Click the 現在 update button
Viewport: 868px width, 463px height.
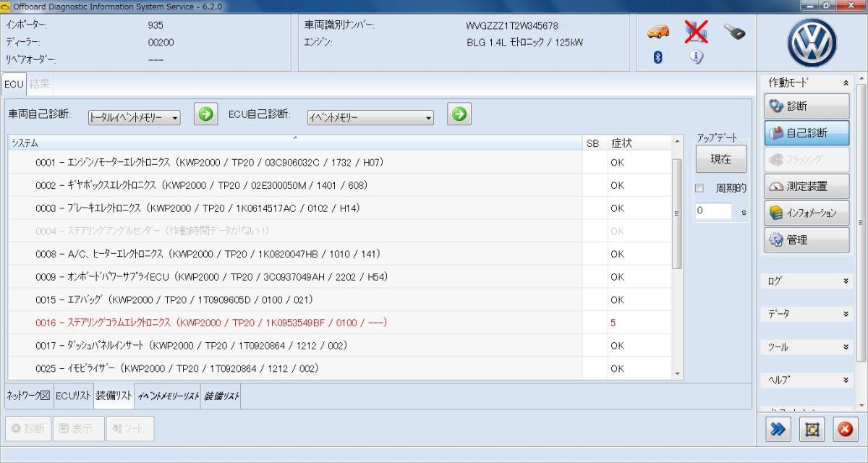[x=720, y=159]
